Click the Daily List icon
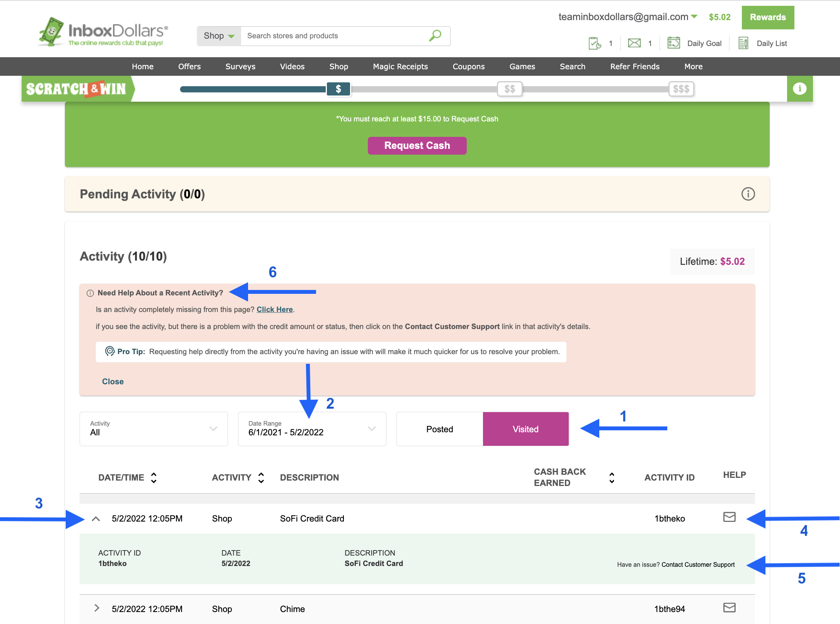The width and height of the screenshot is (840, 624). point(743,43)
